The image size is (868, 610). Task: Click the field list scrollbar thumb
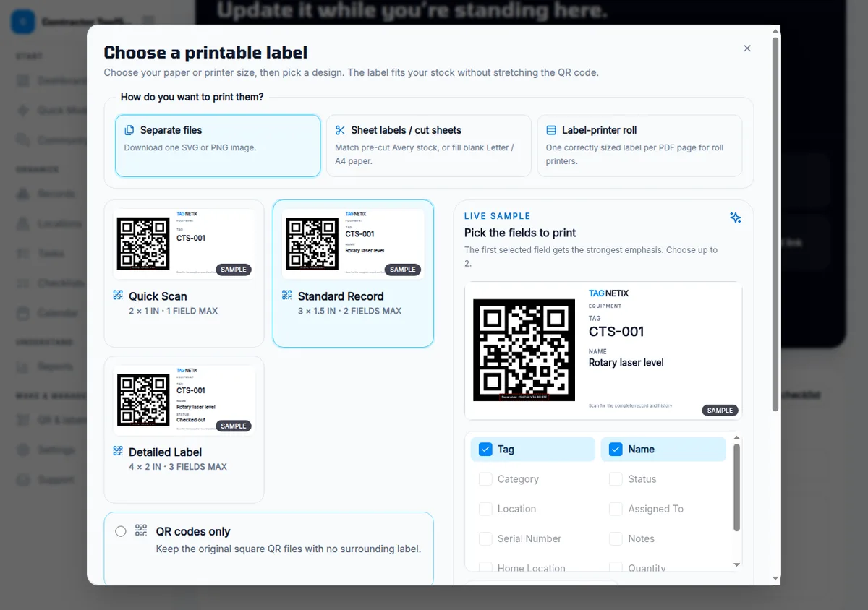[x=737, y=487]
